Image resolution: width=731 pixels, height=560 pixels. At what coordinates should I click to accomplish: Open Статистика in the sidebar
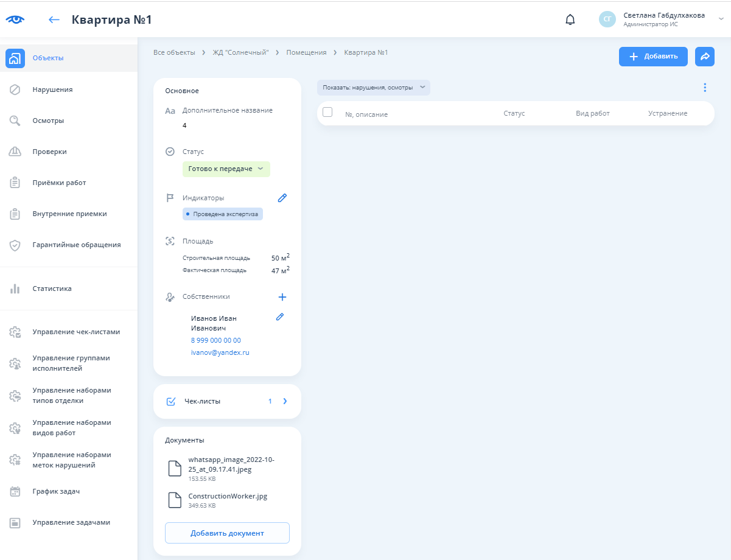[x=52, y=289]
